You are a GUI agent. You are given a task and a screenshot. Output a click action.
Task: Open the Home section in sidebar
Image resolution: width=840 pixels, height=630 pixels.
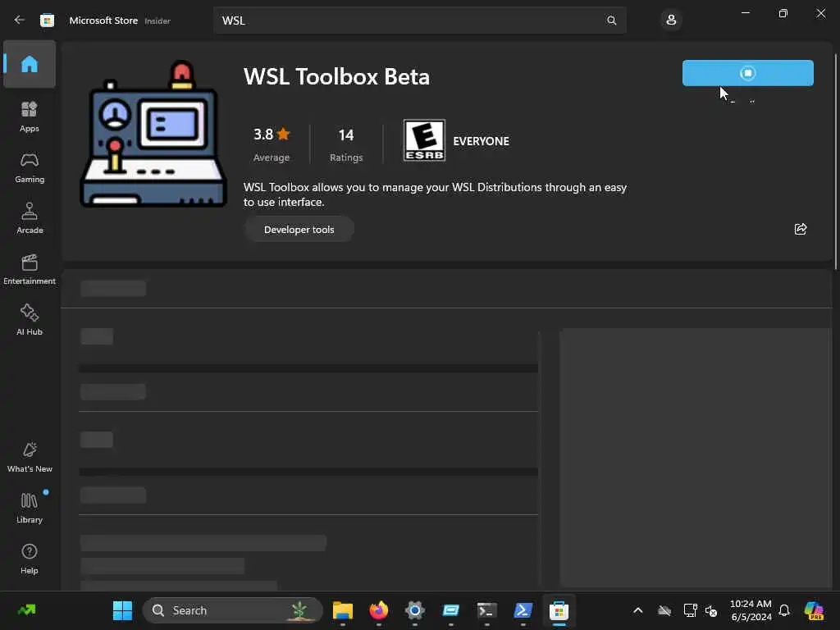[30, 64]
